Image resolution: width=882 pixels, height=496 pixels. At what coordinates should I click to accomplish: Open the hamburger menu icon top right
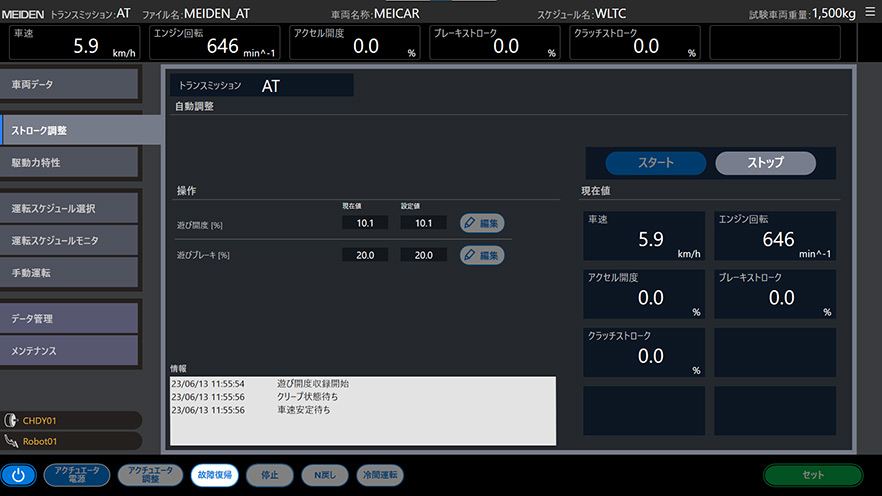click(870, 12)
